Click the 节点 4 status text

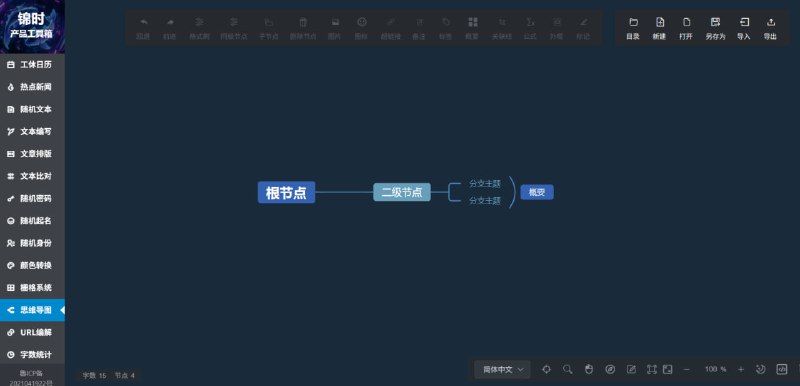[124, 375]
